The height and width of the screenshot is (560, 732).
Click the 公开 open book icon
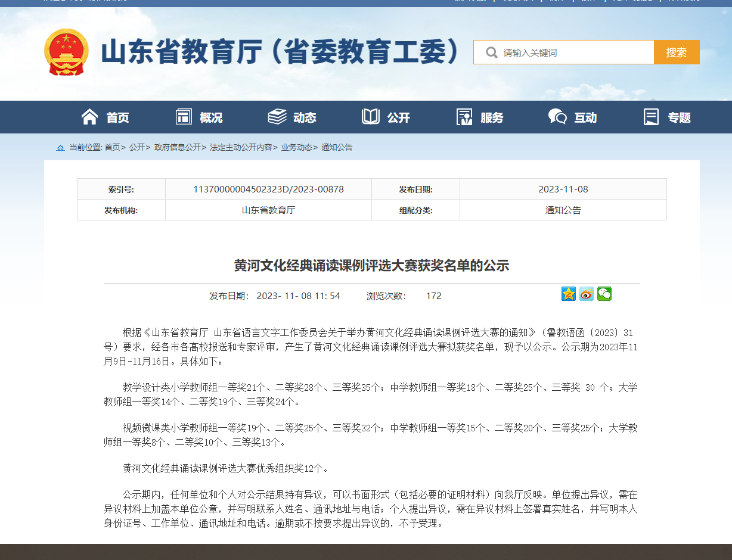click(371, 117)
